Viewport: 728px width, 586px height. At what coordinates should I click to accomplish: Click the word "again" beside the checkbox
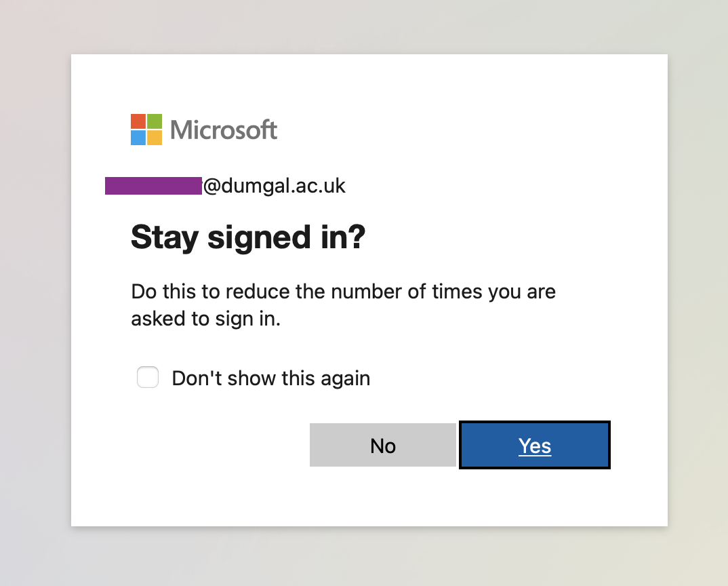click(x=345, y=378)
